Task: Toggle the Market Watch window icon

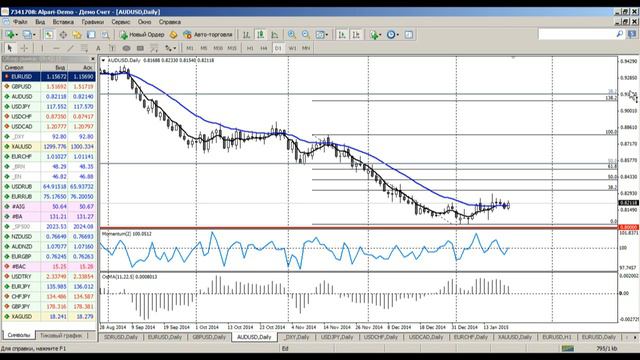Action: 49,35
